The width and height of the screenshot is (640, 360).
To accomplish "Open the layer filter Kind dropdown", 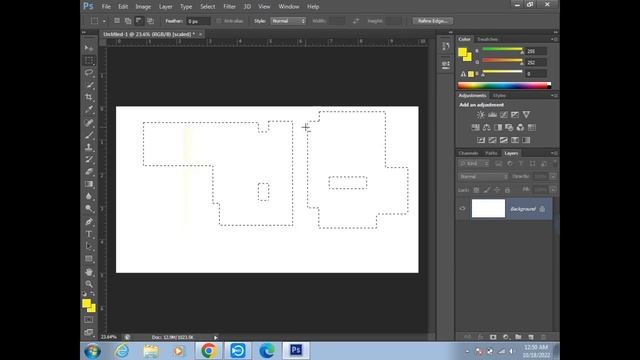I will pos(474,164).
